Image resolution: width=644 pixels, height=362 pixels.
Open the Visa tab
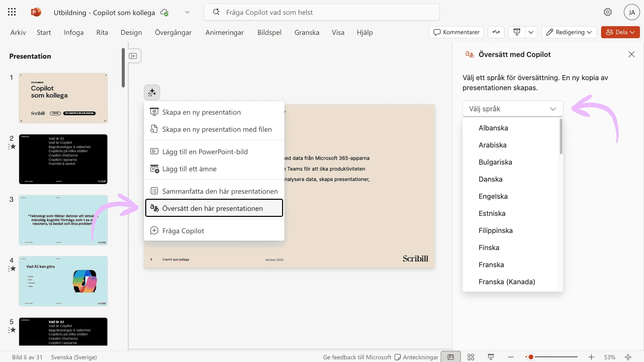click(x=338, y=33)
